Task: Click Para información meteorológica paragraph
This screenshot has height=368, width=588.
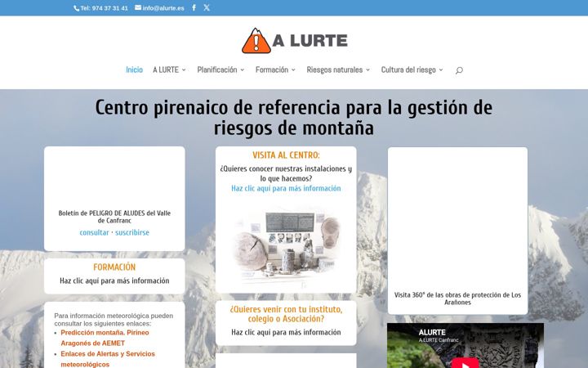Action: click(x=114, y=320)
